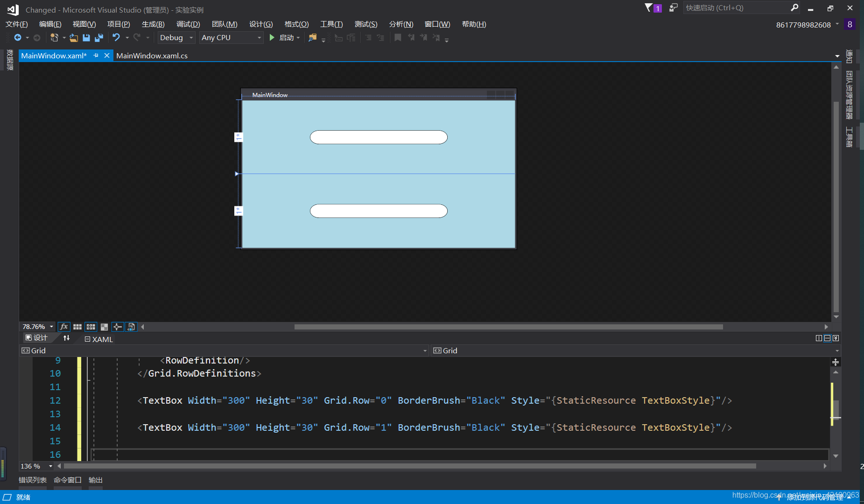Click the purple account avatar badge

click(x=850, y=24)
